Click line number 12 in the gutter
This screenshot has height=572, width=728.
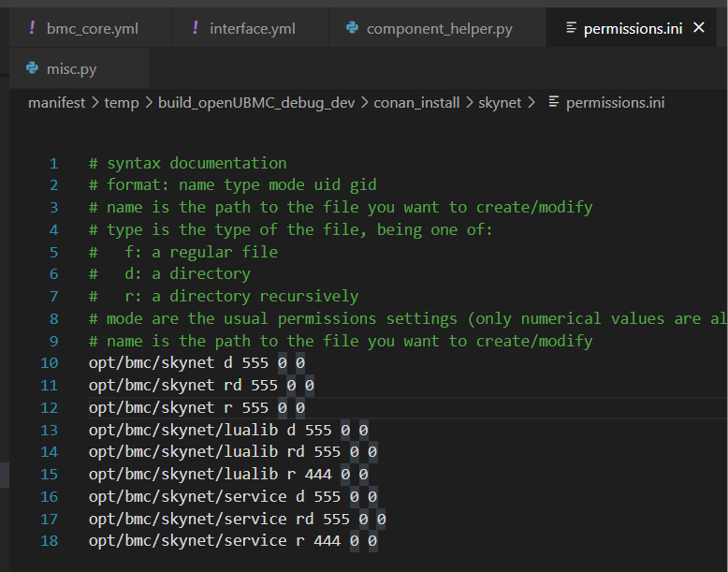49,408
